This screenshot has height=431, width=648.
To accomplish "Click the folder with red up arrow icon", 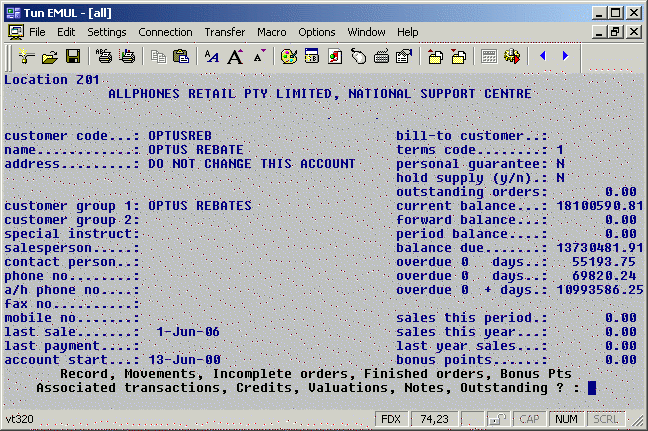I will click(435, 56).
